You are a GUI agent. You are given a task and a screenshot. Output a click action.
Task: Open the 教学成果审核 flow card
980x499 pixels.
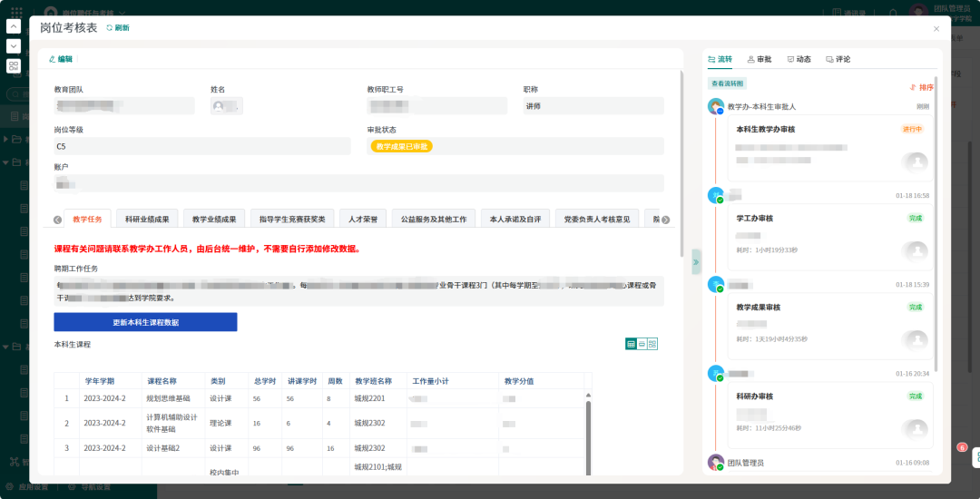pos(830,327)
